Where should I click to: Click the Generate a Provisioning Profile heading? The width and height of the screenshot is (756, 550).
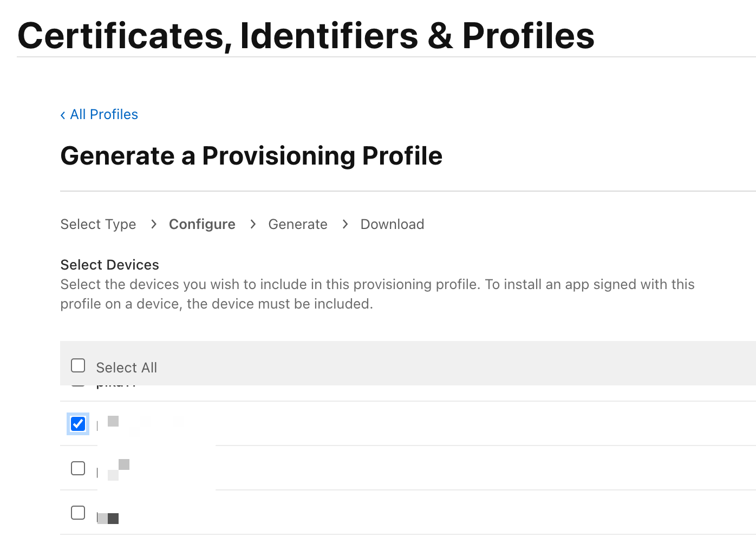(x=251, y=156)
